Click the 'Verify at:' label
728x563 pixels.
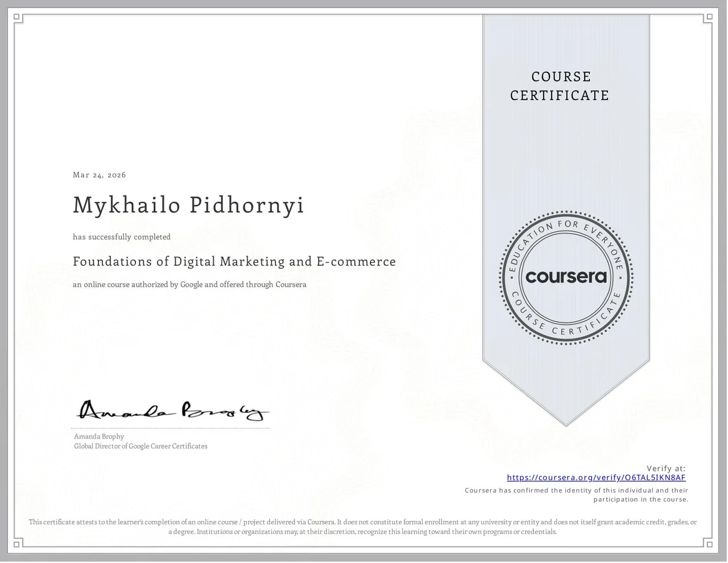(666, 469)
